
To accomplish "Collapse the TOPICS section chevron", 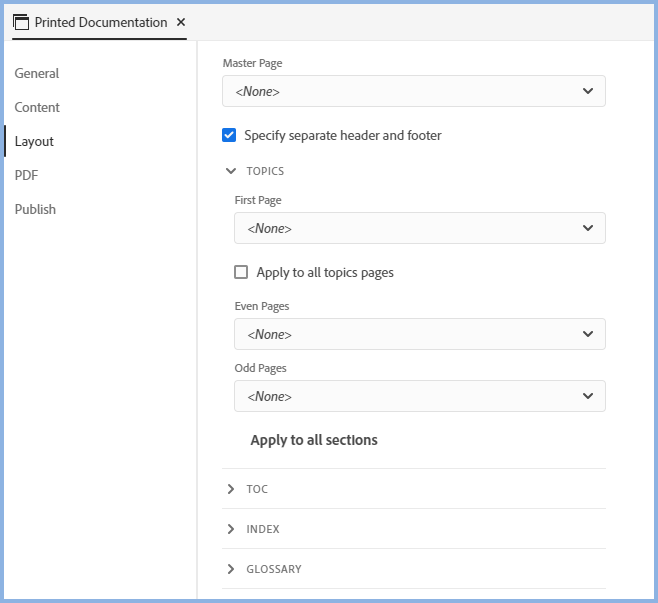I will pos(232,171).
